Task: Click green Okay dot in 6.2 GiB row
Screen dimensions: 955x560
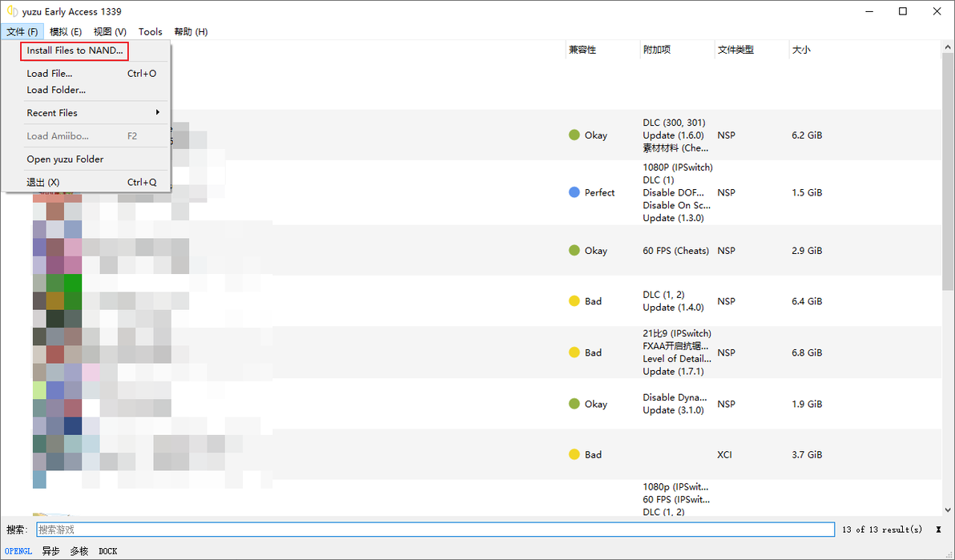Action: [574, 135]
